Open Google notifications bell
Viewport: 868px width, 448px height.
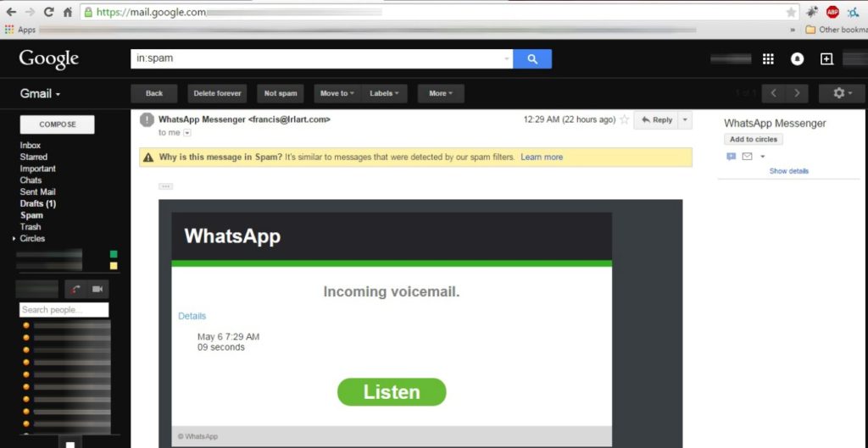(x=797, y=59)
